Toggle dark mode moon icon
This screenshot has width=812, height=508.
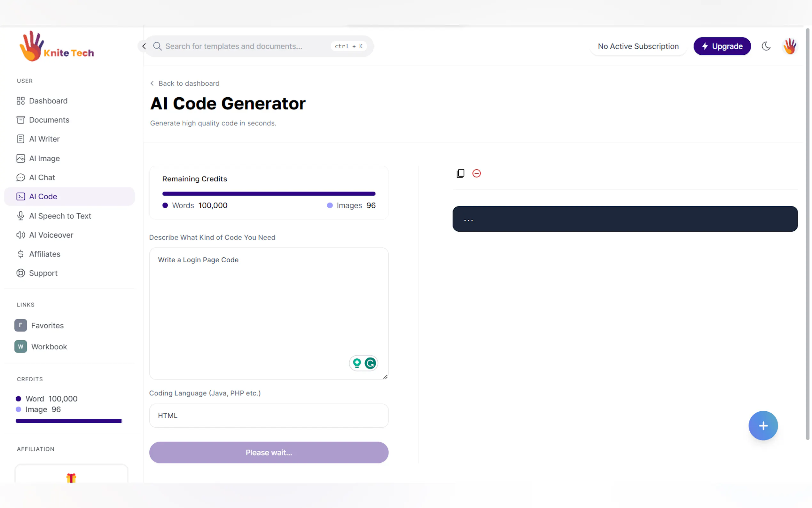click(766, 46)
